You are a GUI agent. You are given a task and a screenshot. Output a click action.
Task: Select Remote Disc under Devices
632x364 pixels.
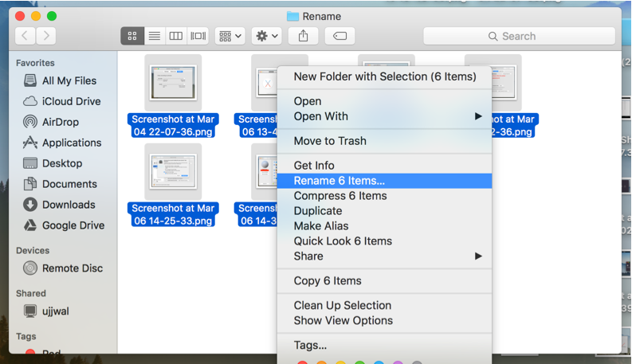coord(63,268)
